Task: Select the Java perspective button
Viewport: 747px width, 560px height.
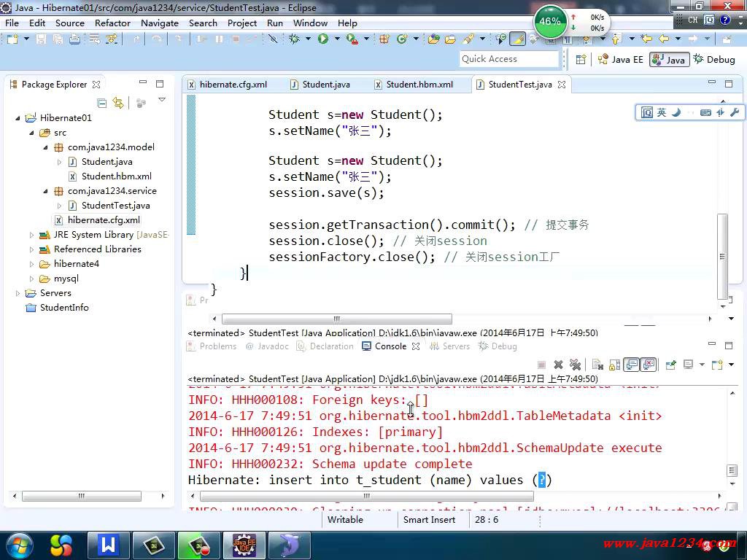Action: (x=670, y=60)
